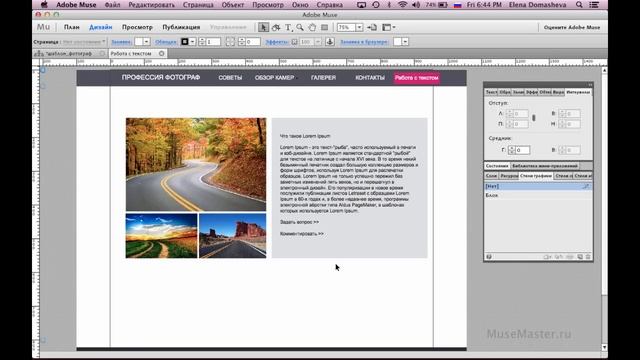
Task: Open the Файл menu
Action: point(112,5)
